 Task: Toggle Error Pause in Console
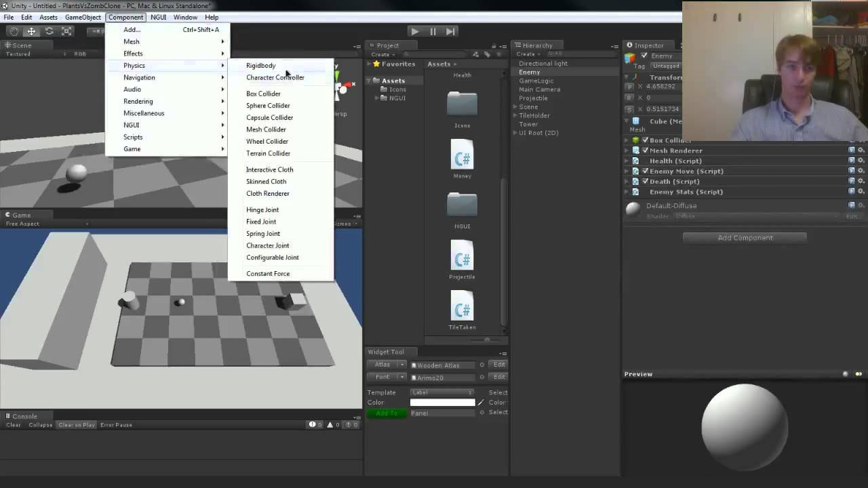[x=116, y=425]
